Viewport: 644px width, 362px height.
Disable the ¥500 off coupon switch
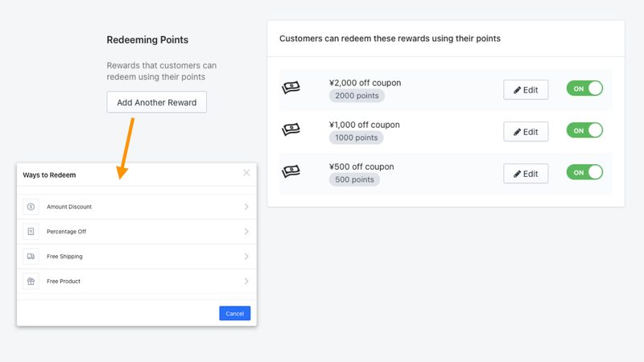coord(584,172)
